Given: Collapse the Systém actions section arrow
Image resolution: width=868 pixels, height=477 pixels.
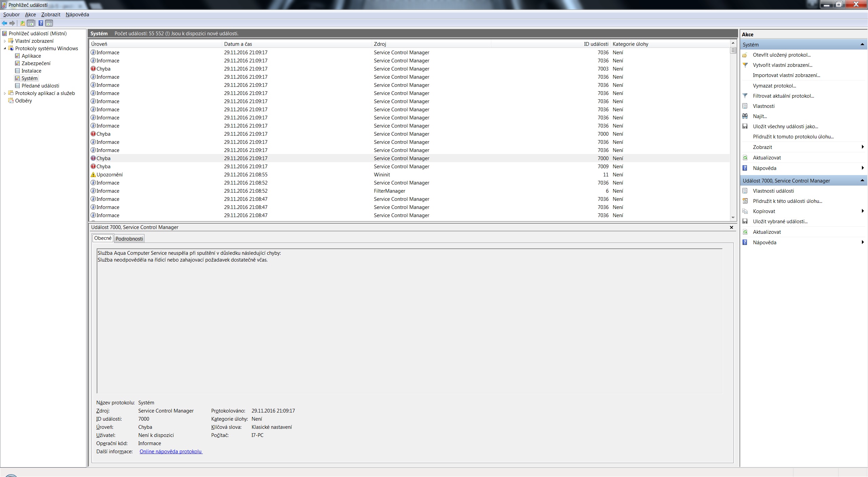Looking at the screenshot, I should pos(862,45).
